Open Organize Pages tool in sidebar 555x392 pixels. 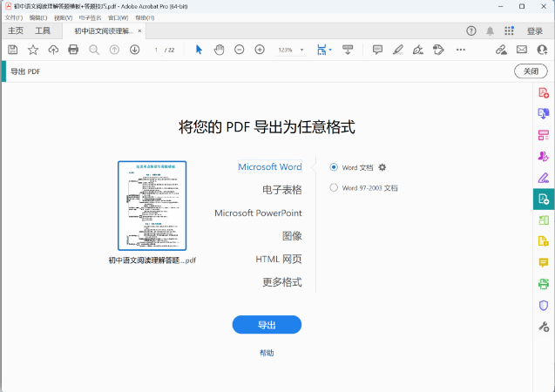pyautogui.click(x=544, y=135)
